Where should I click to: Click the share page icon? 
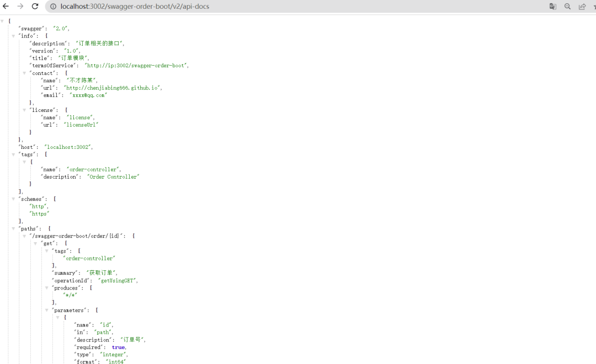(x=582, y=7)
